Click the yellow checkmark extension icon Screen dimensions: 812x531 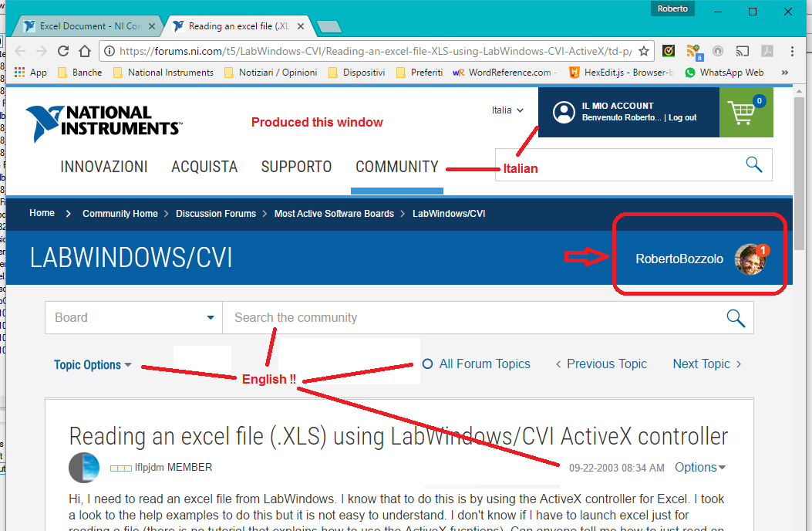click(x=669, y=51)
